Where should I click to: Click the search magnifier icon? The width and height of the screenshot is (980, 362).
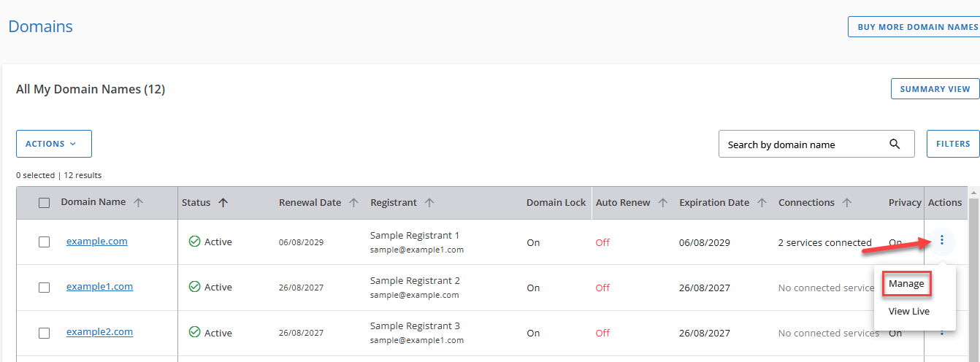click(x=895, y=144)
